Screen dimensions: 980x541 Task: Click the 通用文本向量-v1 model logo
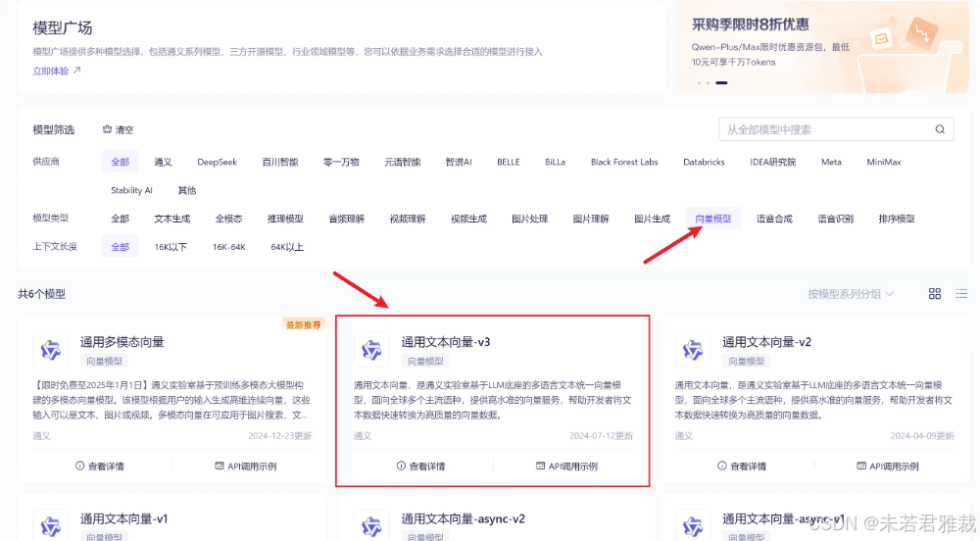tap(51, 526)
